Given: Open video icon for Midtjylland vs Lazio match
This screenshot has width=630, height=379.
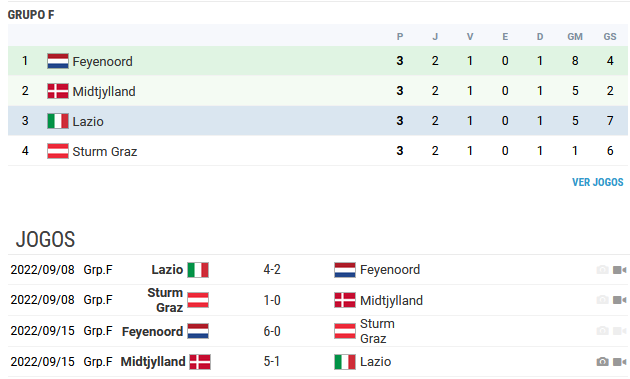Looking at the screenshot, I should pyautogui.click(x=620, y=362).
